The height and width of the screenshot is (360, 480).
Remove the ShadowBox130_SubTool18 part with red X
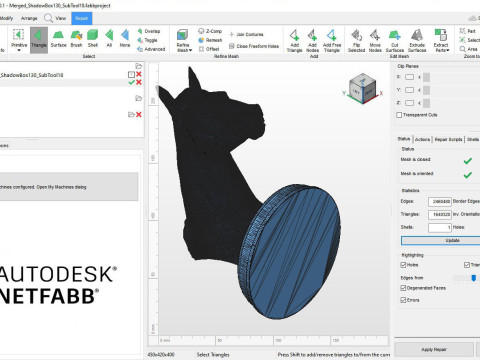coord(139,74)
